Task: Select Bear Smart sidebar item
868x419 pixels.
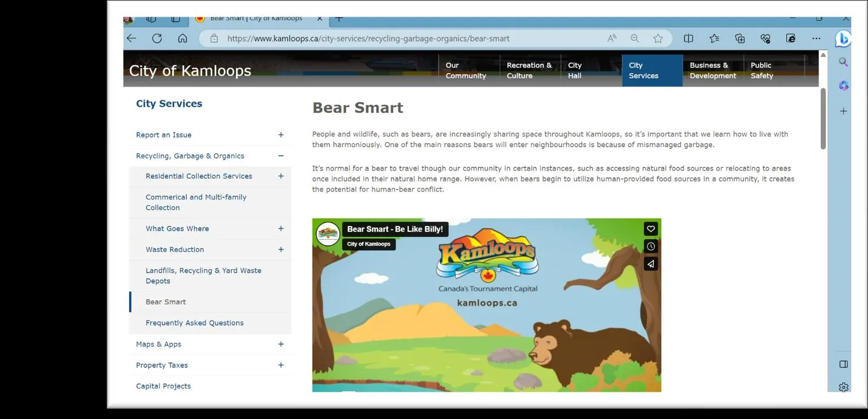Action: [x=166, y=302]
